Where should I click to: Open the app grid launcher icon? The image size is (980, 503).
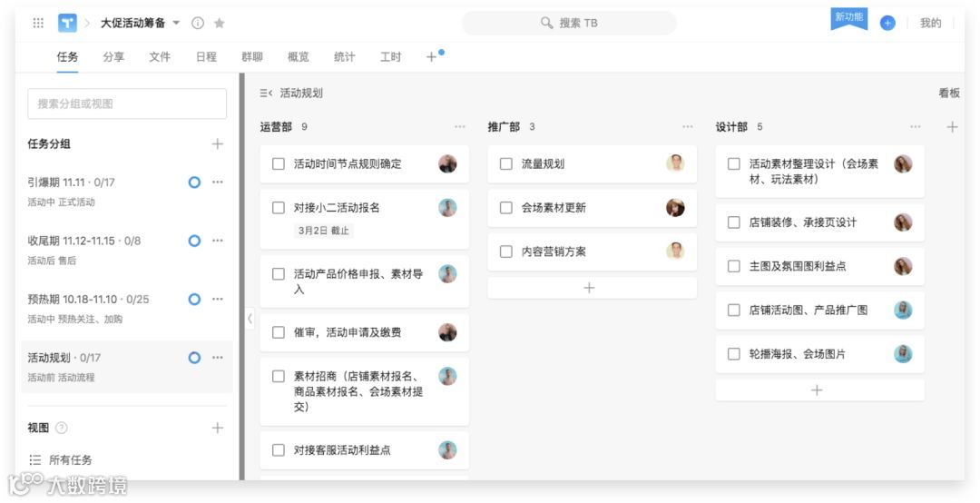(x=38, y=23)
